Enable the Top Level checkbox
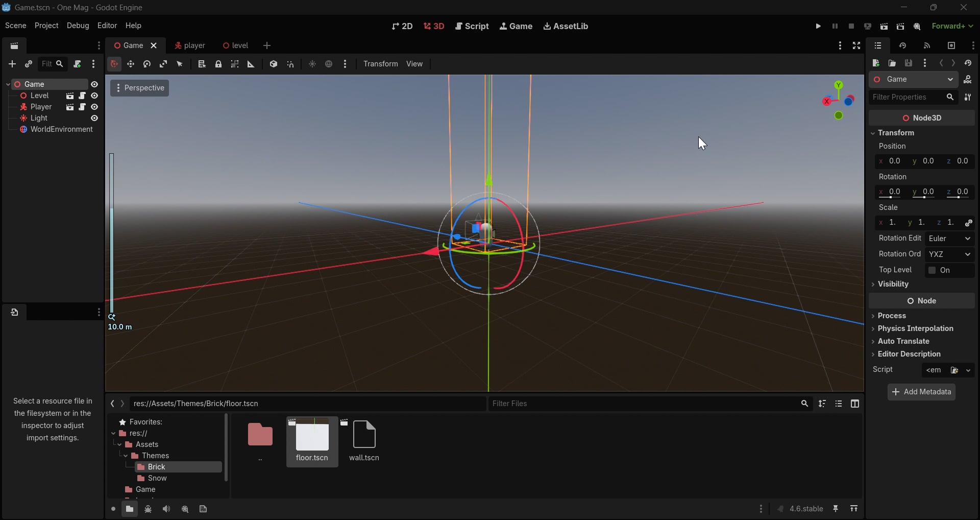This screenshot has height=520, width=980. [x=932, y=270]
